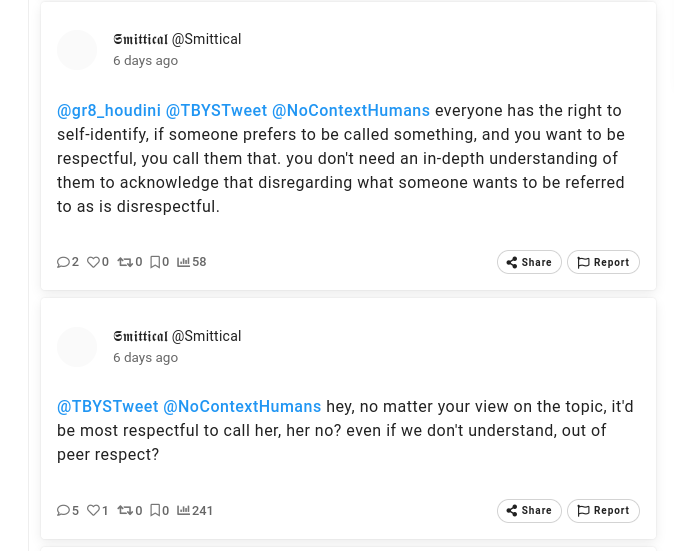Bookmark the second post

pyautogui.click(x=155, y=510)
